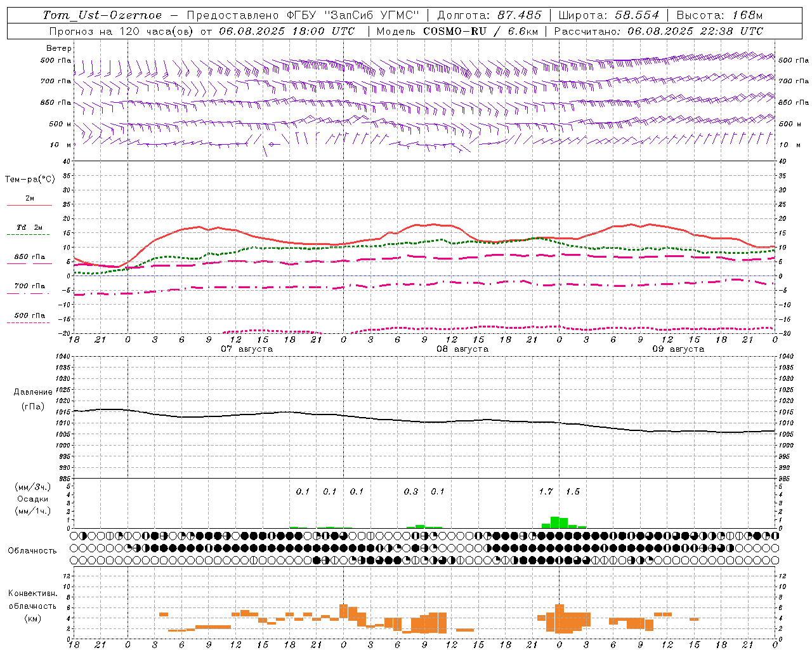Viewport: 812px width, 650px height.
Task: Click the 1.5 precipitation amount value
Action: 572,491
